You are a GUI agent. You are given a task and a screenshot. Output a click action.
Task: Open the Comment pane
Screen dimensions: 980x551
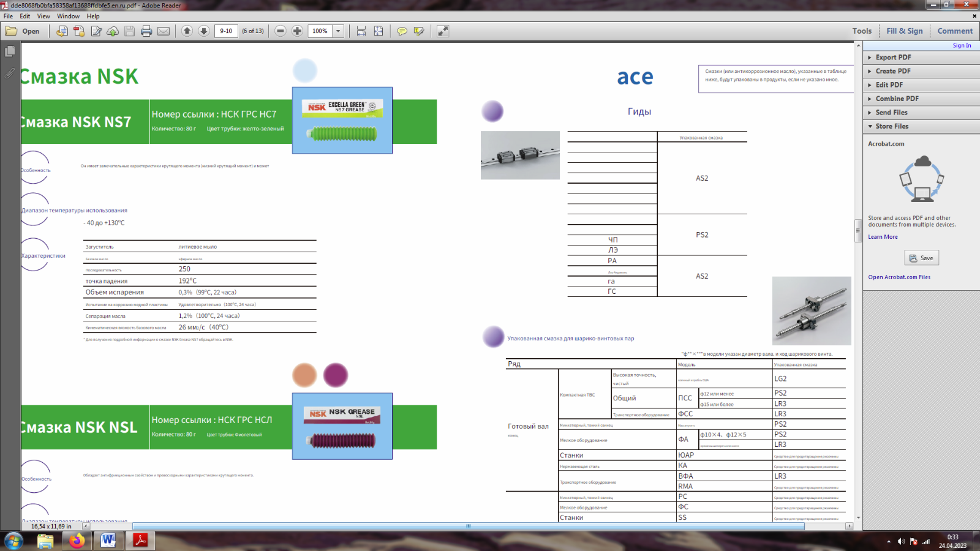coord(954,31)
